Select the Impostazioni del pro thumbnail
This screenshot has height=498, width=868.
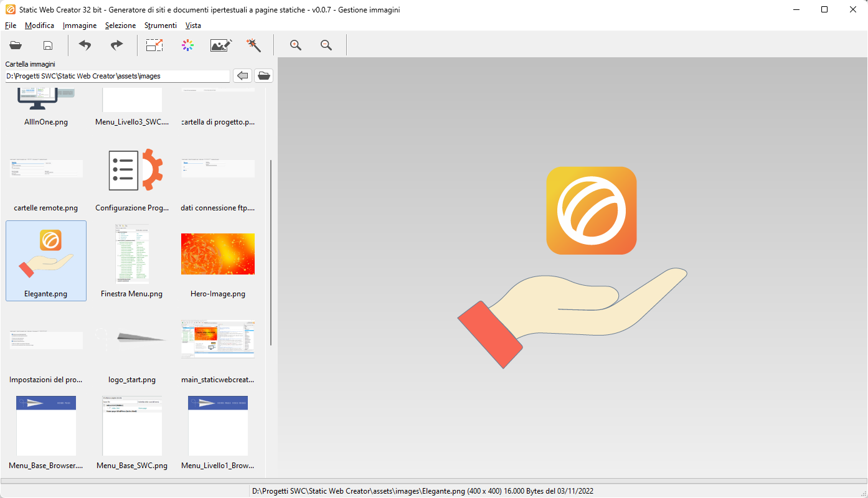(x=46, y=347)
